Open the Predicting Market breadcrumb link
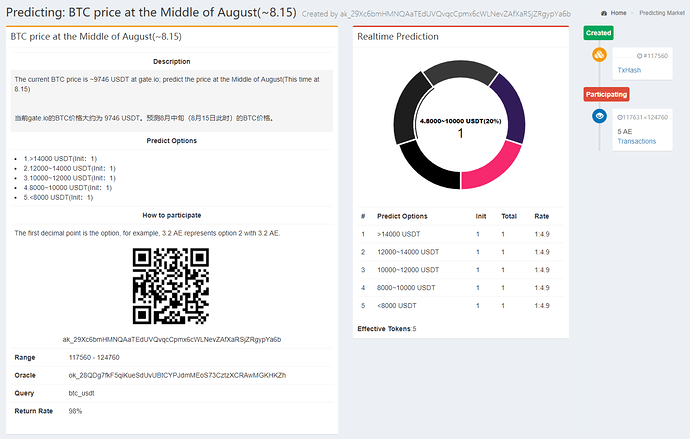The image size is (690, 439). (662, 13)
